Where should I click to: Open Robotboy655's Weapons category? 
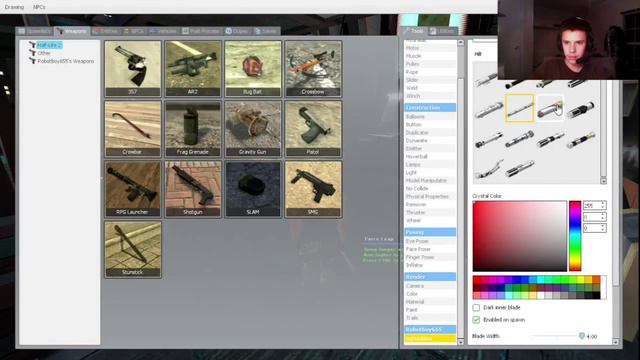click(x=66, y=61)
